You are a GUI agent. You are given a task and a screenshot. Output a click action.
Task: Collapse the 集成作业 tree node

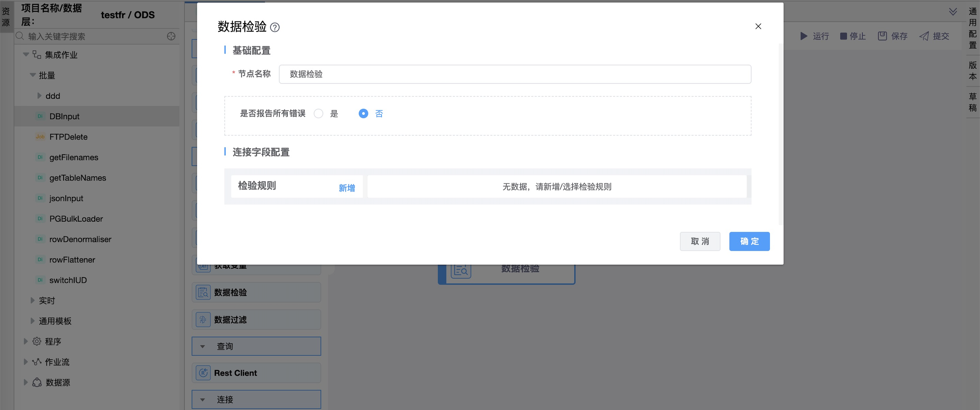point(26,55)
